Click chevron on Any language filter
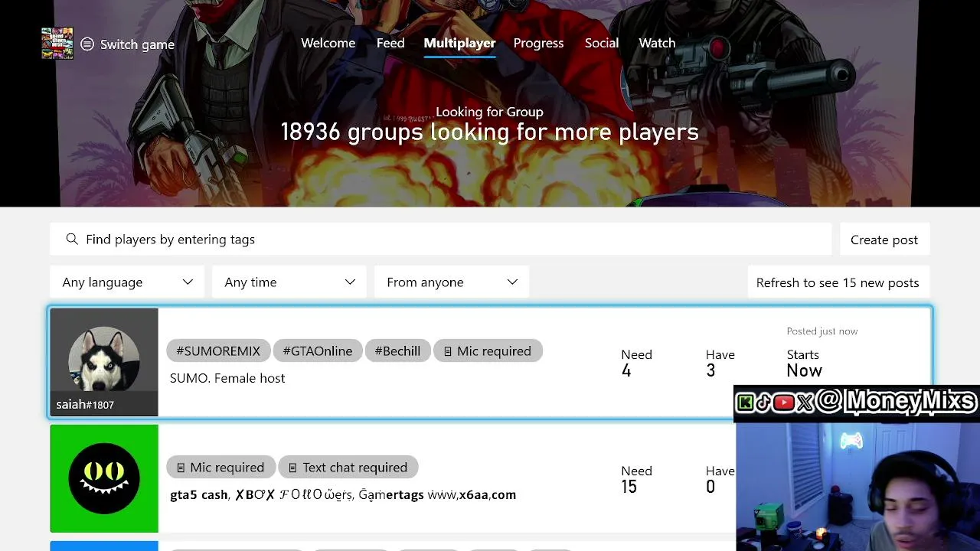This screenshot has height=551, width=980. [188, 282]
